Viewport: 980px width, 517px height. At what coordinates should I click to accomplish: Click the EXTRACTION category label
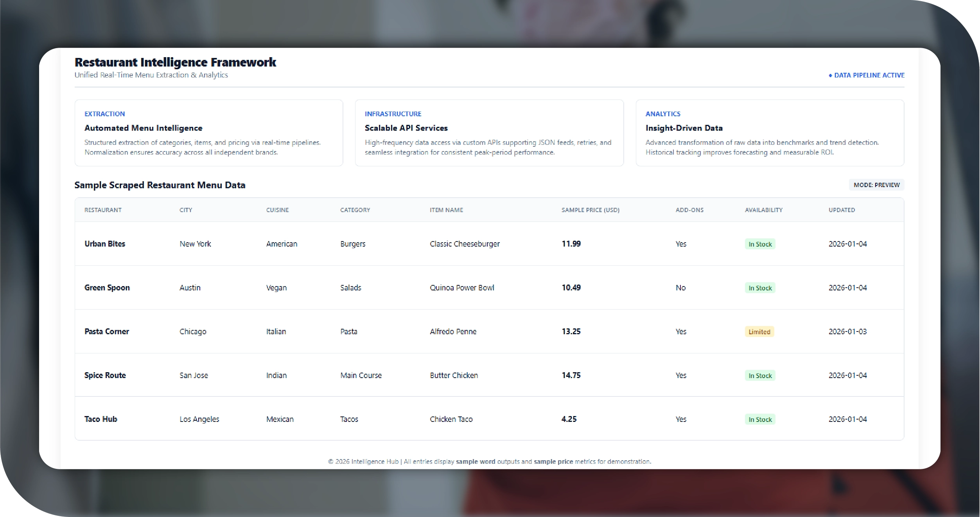coord(104,114)
